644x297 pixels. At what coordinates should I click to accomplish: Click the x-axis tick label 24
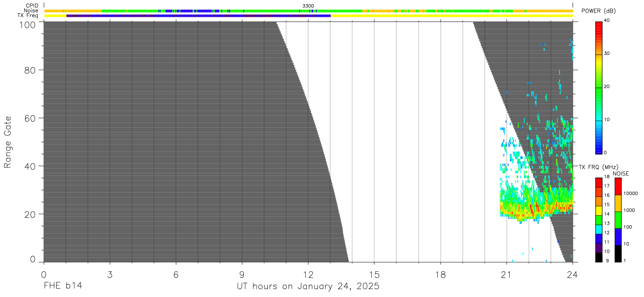click(x=573, y=274)
